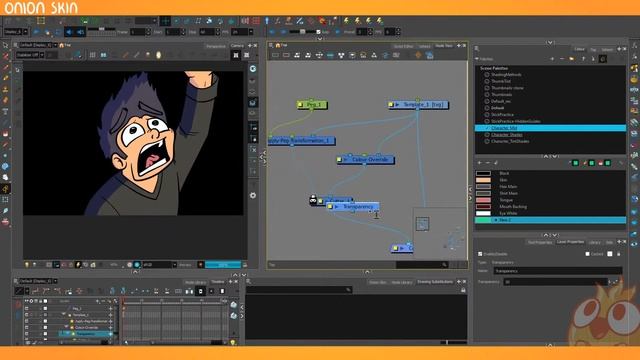Toggle visibility checkbox of Peg_1 layer
This screenshot has width=640, height=360.
coord(27,309)
